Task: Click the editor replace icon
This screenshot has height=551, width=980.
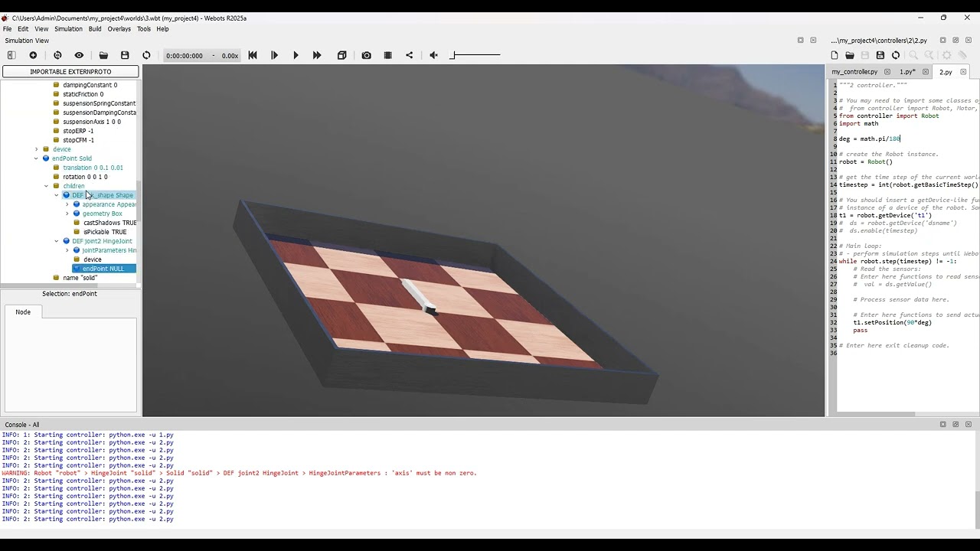Action: click(929, 55)
